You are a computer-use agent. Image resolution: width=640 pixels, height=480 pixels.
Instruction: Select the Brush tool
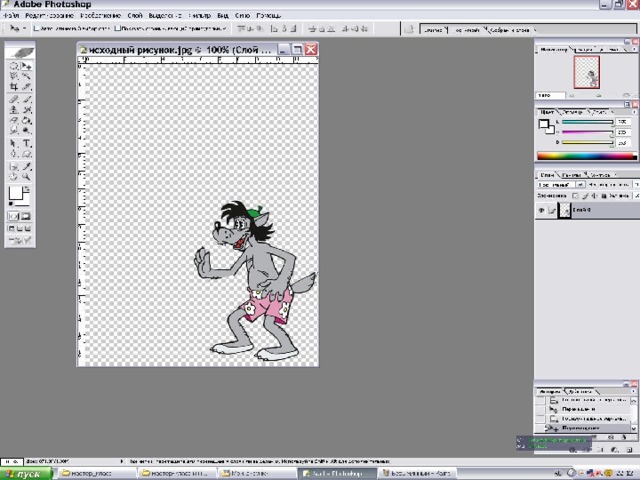[27, 99]
